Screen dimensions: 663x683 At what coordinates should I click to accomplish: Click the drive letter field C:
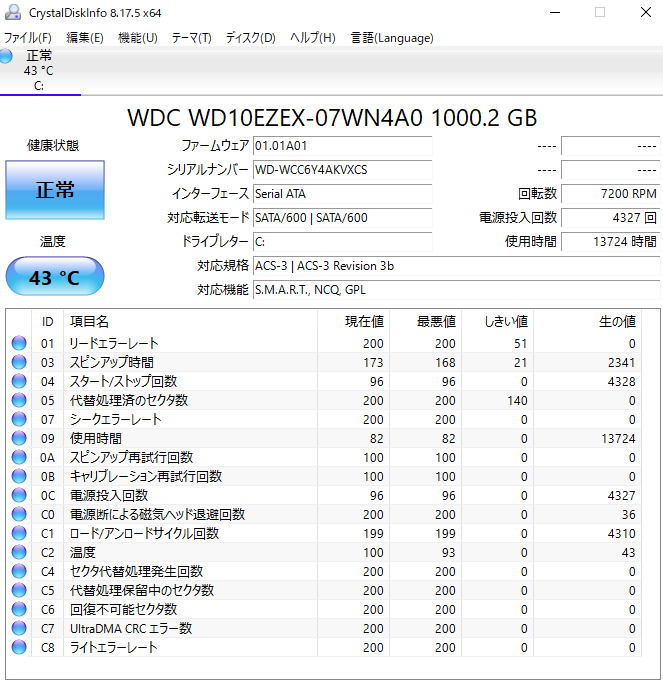[x=342, y=241]
